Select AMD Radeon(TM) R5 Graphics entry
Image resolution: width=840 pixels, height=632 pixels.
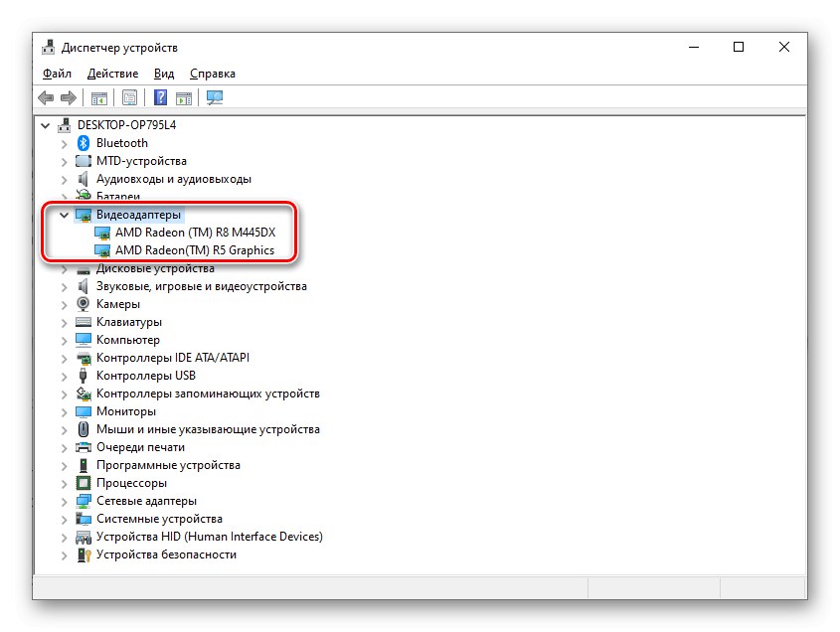point(195,250)
